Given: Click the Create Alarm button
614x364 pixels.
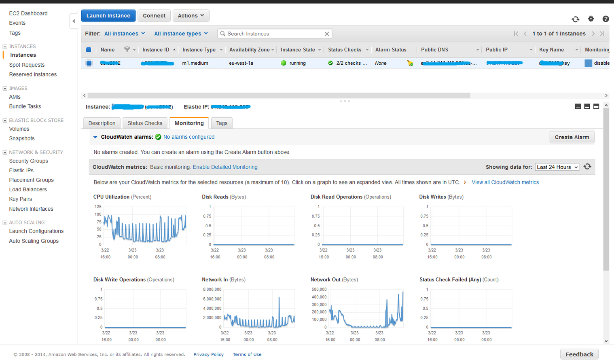Looking at the screenshot, I should [572, 137].
